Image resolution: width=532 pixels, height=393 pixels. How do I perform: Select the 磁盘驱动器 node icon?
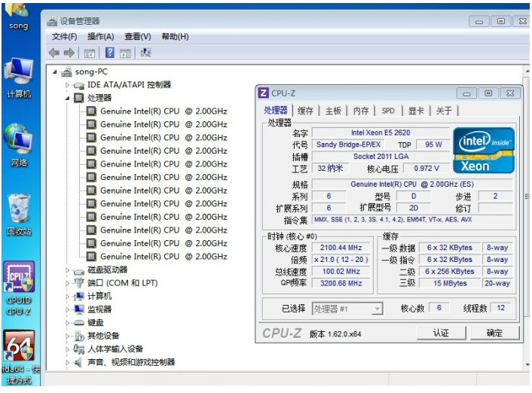[x=79, y=270]
